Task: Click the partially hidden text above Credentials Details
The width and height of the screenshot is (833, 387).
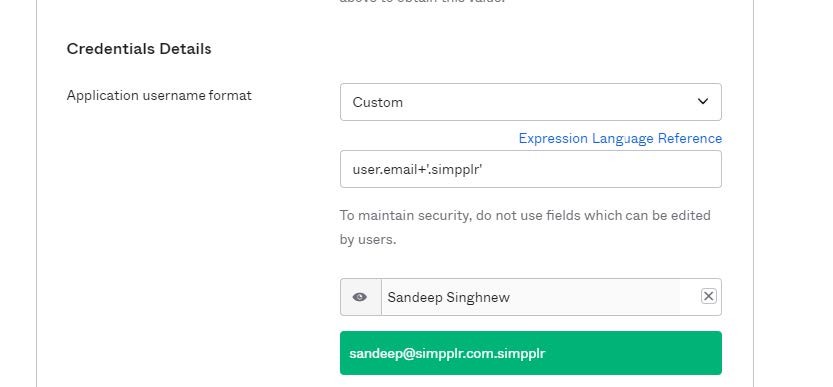Action: [422, 2]
